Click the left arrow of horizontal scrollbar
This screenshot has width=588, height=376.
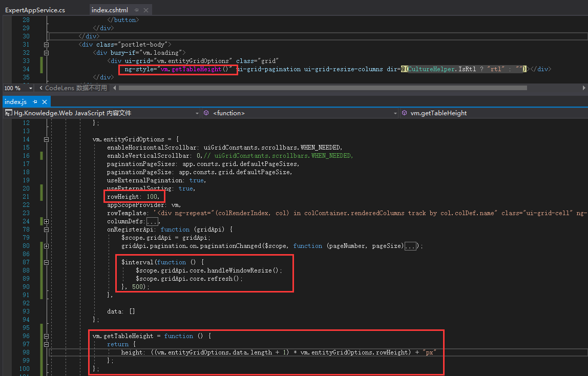tap(114, 88)
